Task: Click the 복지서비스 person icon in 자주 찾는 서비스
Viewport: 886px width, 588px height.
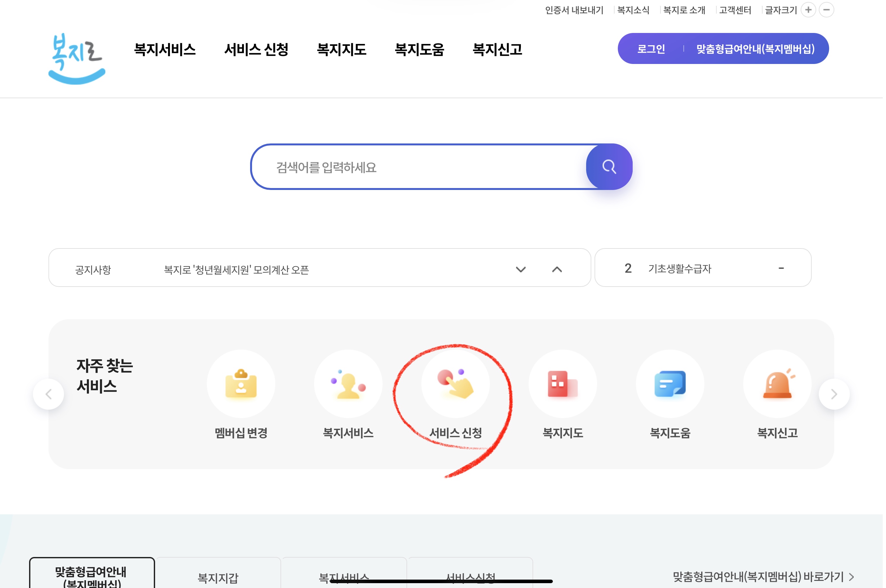Action: 349,383
